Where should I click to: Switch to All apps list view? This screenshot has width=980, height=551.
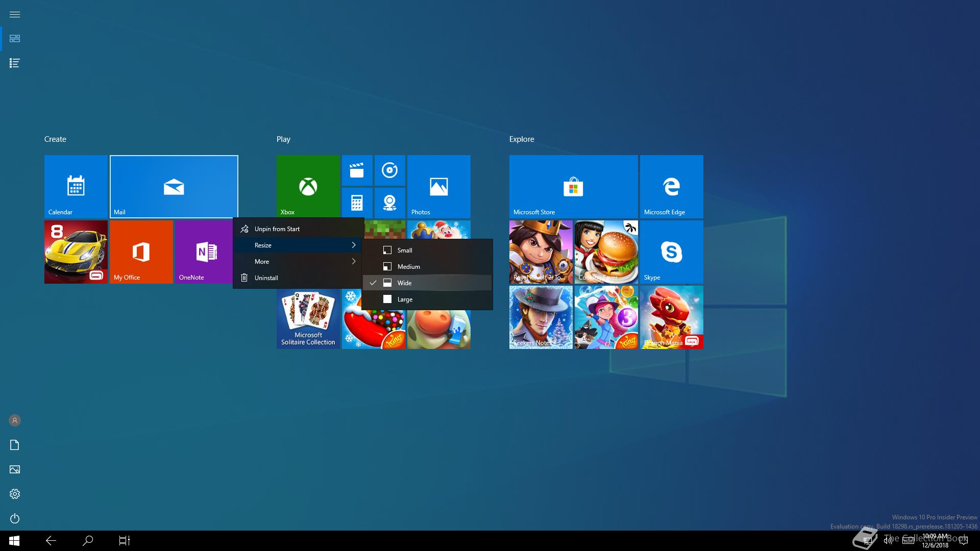click(x=15, y=63)
